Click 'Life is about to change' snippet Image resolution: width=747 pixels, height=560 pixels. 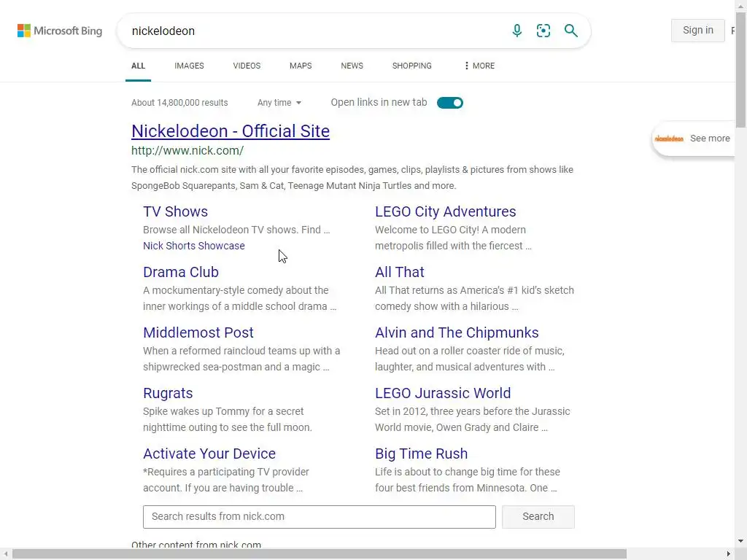[468, 480]
